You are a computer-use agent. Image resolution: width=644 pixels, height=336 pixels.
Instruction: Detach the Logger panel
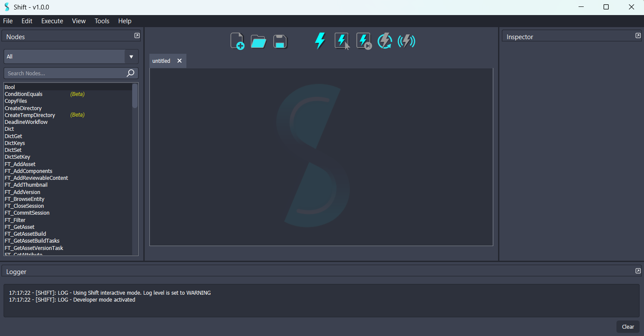[638, 271]
